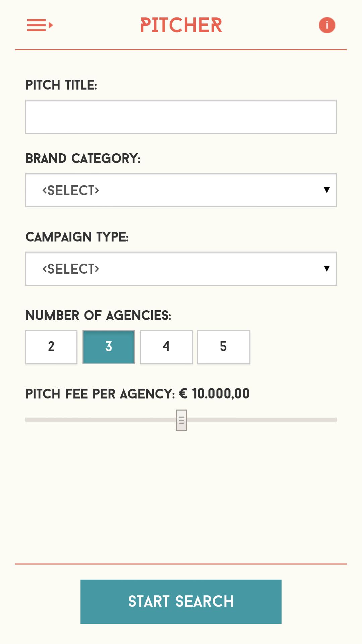This screenshot has width=362, height=644.
Task: Click the Campaign Type label
Action: pyautogui.click(x=78, y=237)
